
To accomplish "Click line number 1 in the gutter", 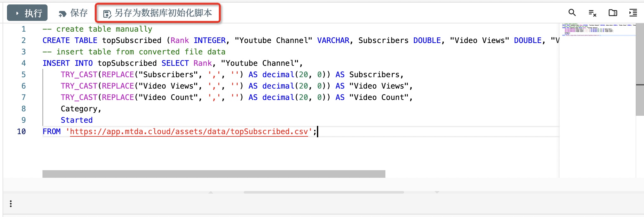I will pos(23,29).
